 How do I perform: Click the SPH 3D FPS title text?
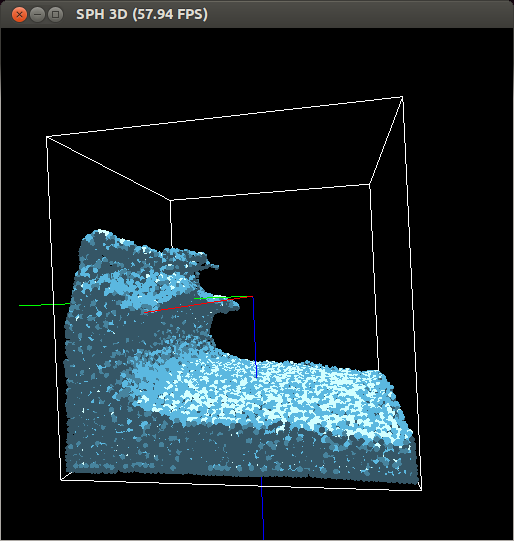(142, 14)
